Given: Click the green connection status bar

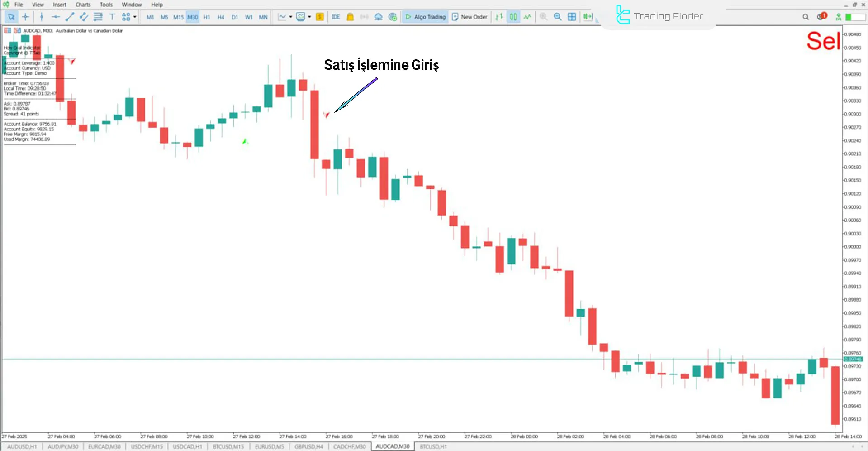Looking at the screenshot, I should click(854, 17).
